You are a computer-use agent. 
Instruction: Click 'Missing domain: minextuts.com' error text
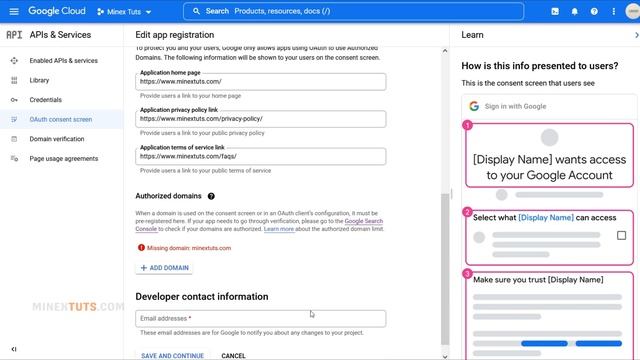coord(189,248)
